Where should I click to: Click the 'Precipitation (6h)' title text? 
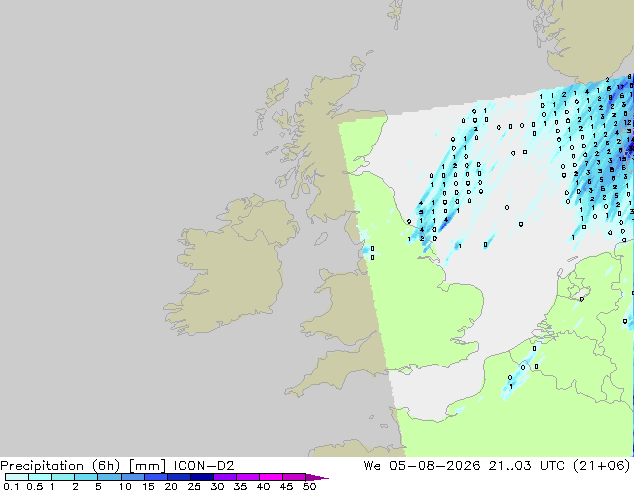click(x=60, y=466)
